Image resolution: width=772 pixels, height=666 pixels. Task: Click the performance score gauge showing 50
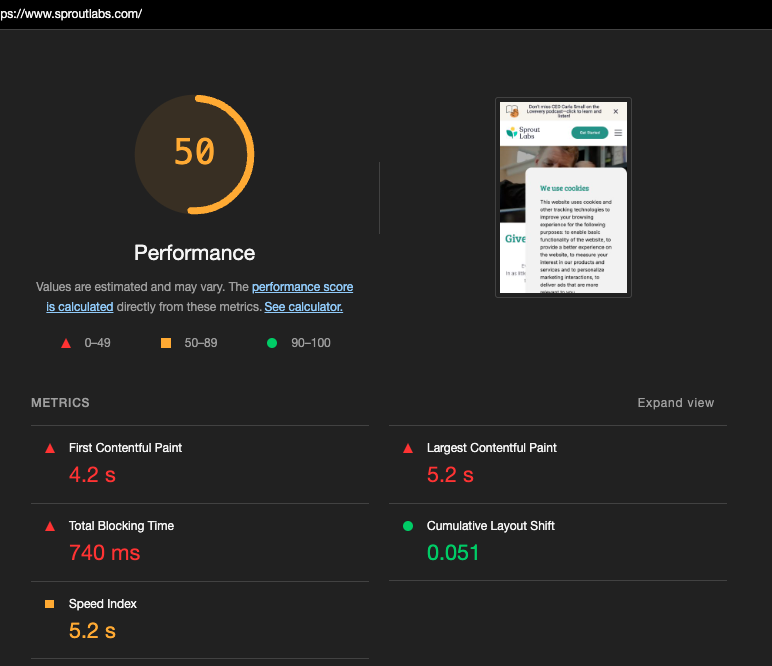pyautogui.click(x=194, y=154)
